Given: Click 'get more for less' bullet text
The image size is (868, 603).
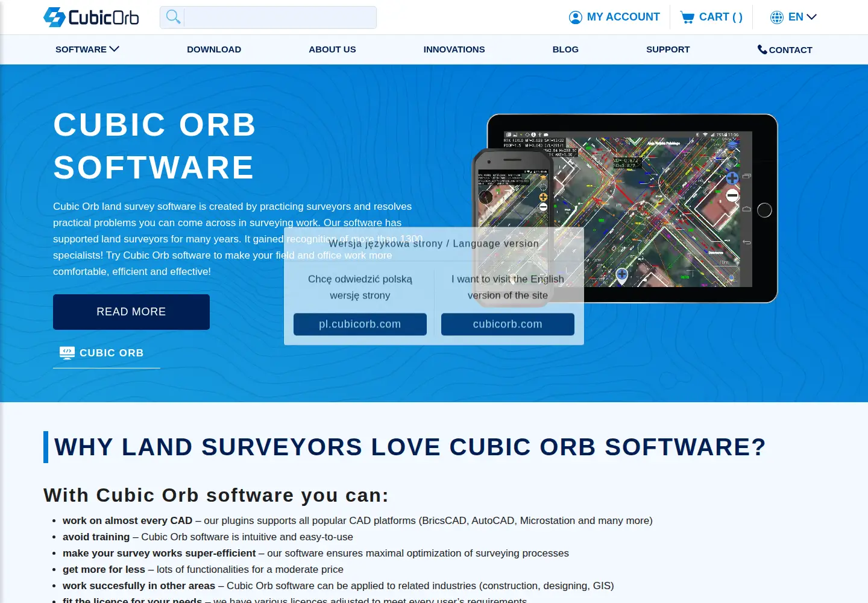Looking at the screenshot, I should pos(104,569).
